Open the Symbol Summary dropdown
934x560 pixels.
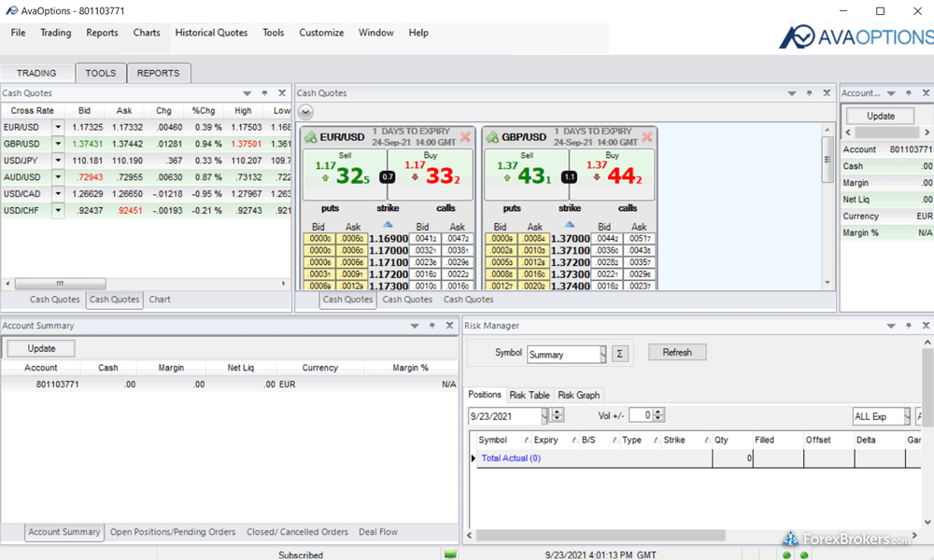coord(602,355)
